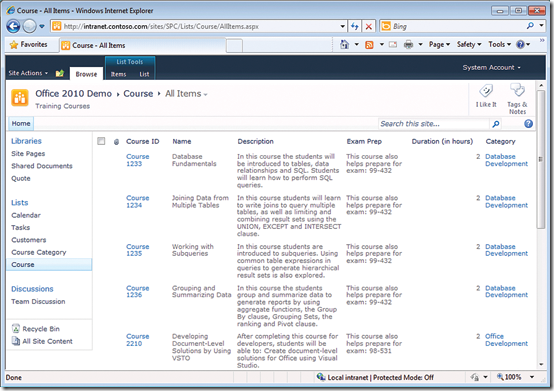Click the orange site logo icon
This screenshot has width=554, height=391.
pos(20,98)
